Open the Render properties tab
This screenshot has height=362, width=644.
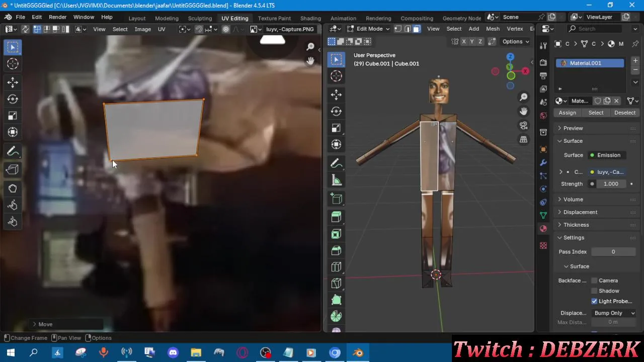(543, 62)
